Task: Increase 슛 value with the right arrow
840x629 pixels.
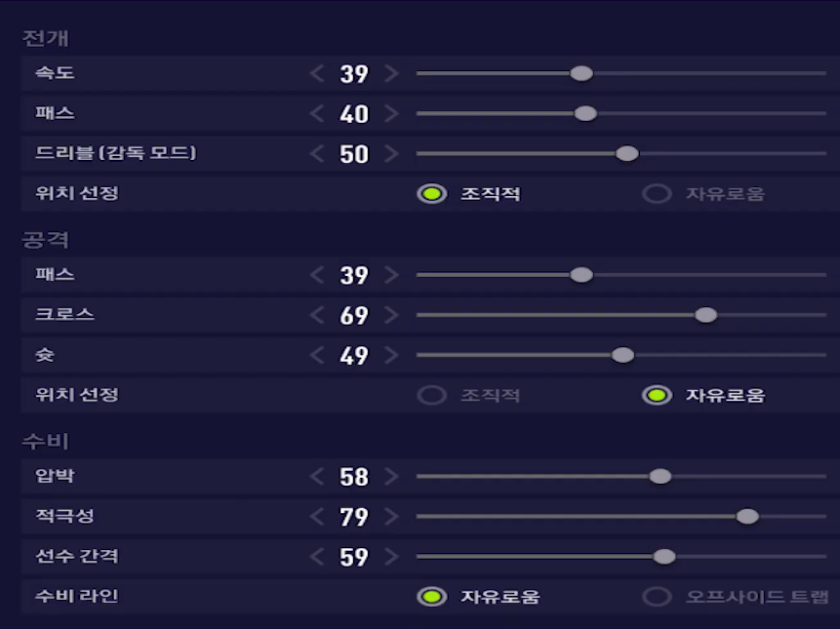Action: [x=391, y=356]
